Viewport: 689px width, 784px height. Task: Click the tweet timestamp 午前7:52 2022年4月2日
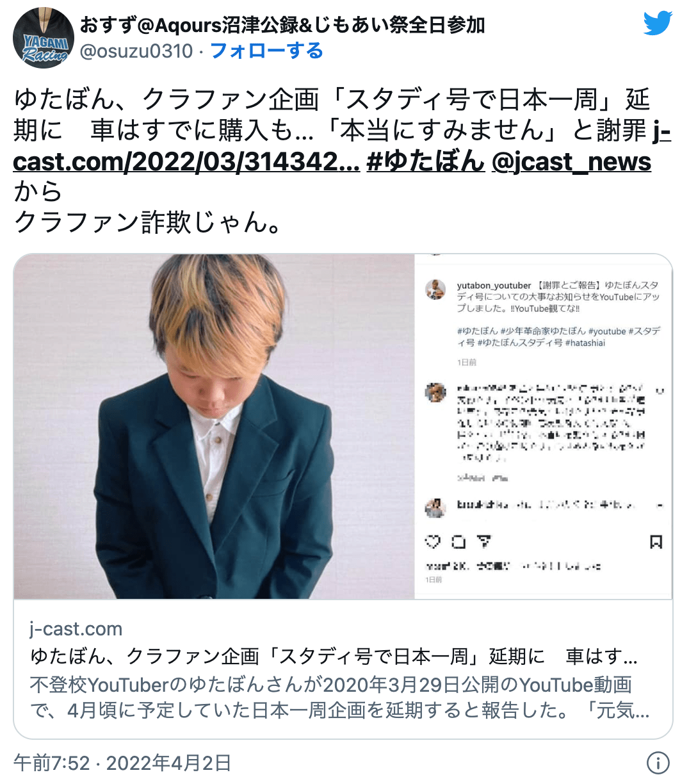click(x=122, y=763)
